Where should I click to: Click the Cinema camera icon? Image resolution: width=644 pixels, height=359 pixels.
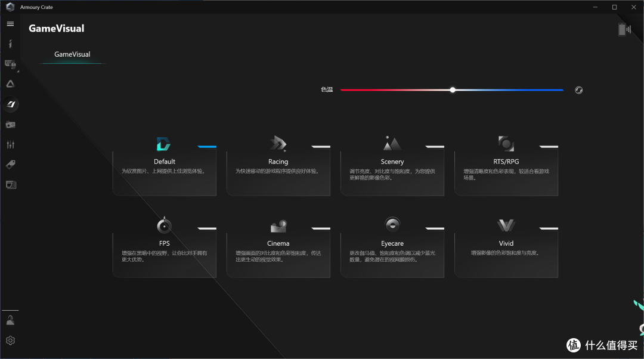tap(278, 225)
